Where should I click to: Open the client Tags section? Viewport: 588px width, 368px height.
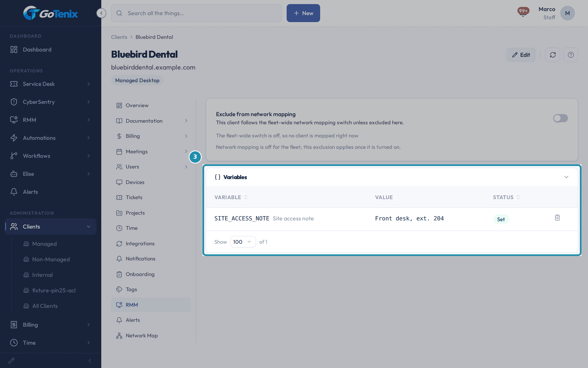tap(151, 289)
